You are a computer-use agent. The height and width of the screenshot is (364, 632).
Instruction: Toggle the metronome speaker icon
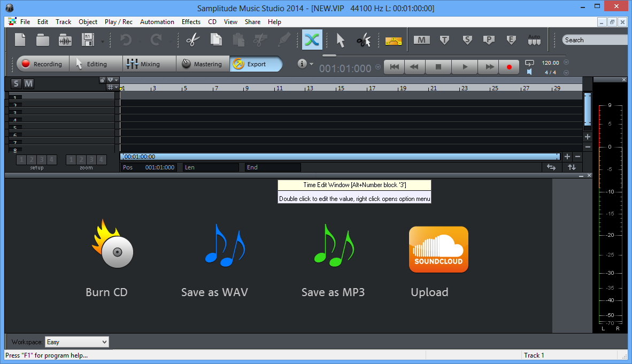click(x=529, y=72)
